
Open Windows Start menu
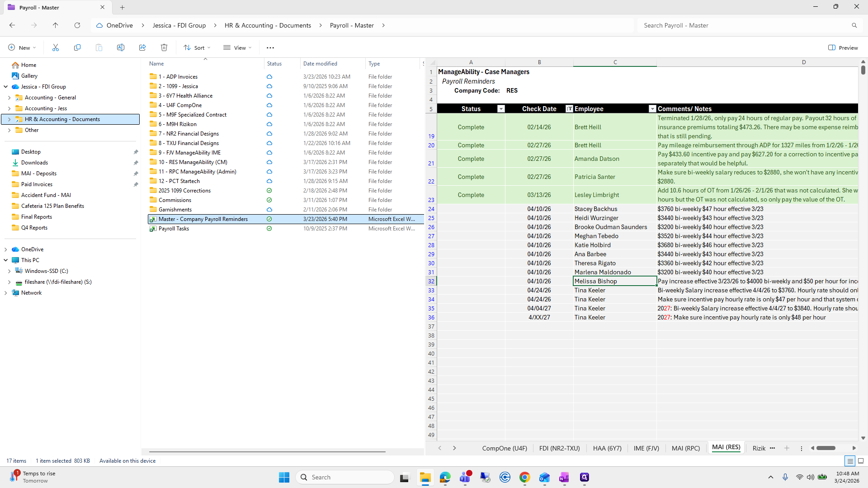284,477
